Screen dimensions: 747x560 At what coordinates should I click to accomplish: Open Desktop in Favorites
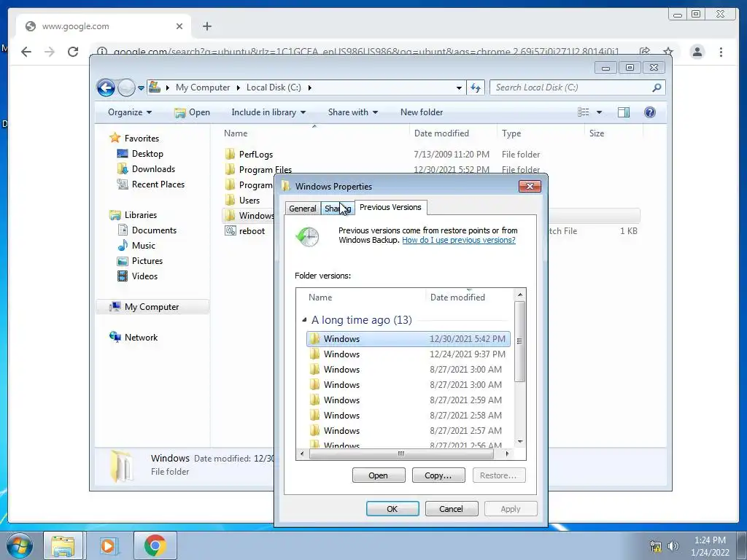tap(147, 154)
